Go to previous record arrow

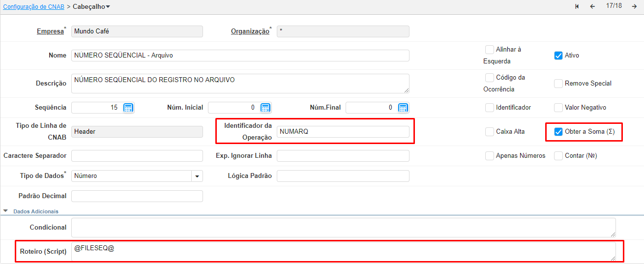[x=592, y=6]
